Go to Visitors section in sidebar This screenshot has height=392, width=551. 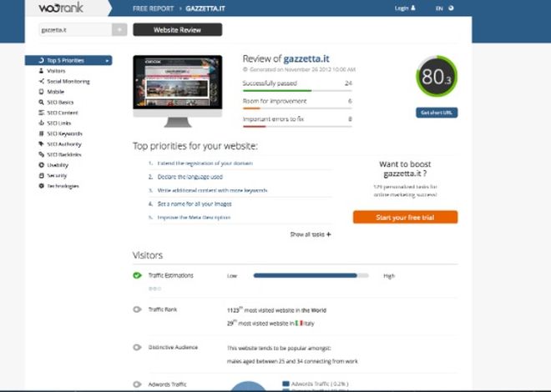[56, 71]
